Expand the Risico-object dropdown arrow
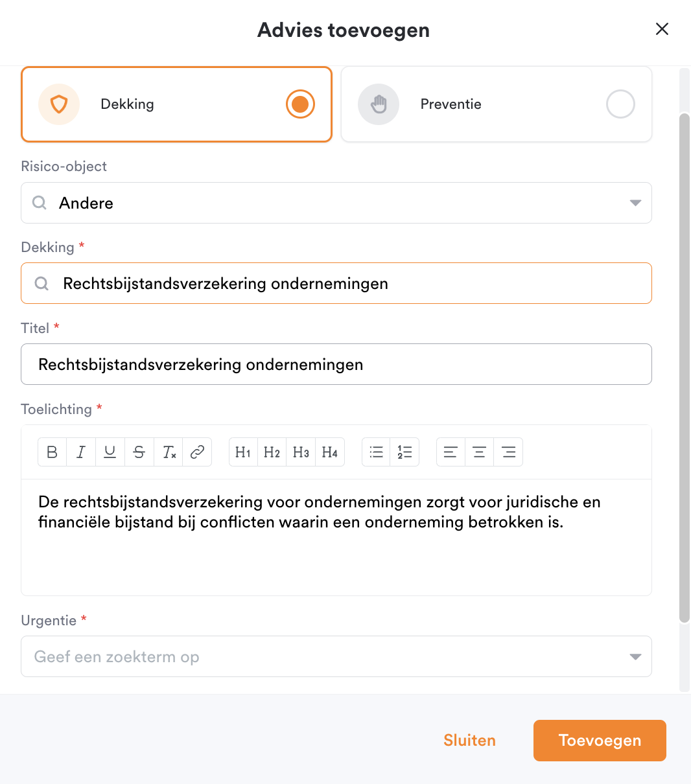Image resolution: width=691 pixels, height=784 pixels. pyautogui.click(x=635, y=203)
